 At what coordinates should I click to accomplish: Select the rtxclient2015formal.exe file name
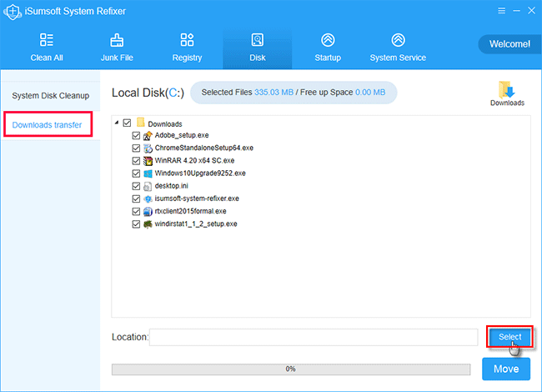[190, 211]
